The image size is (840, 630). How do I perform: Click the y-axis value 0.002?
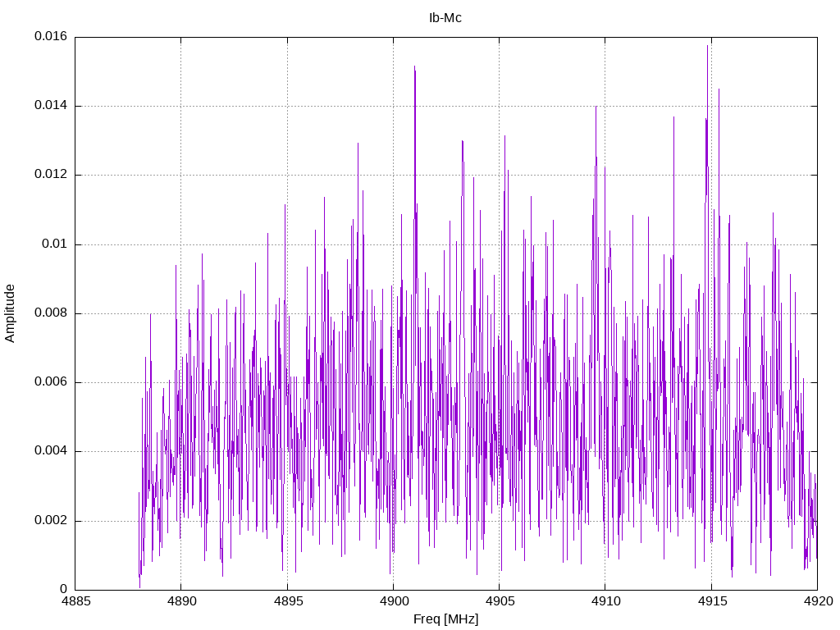(51, 521)
